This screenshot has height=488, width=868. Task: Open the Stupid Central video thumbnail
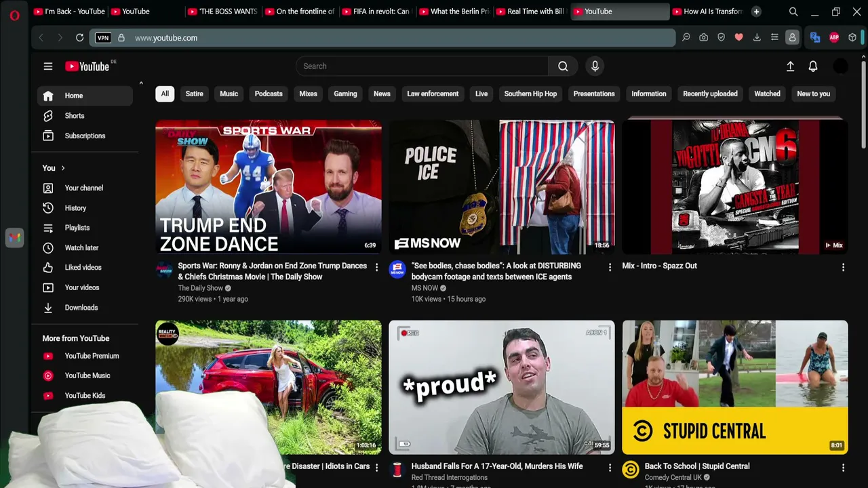coord(735,387)
